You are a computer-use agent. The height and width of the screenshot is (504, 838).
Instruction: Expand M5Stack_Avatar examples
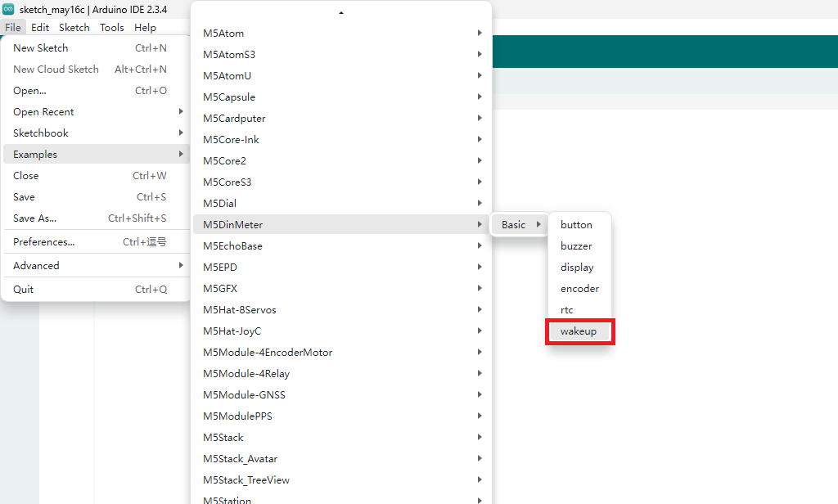click(341, 458)
